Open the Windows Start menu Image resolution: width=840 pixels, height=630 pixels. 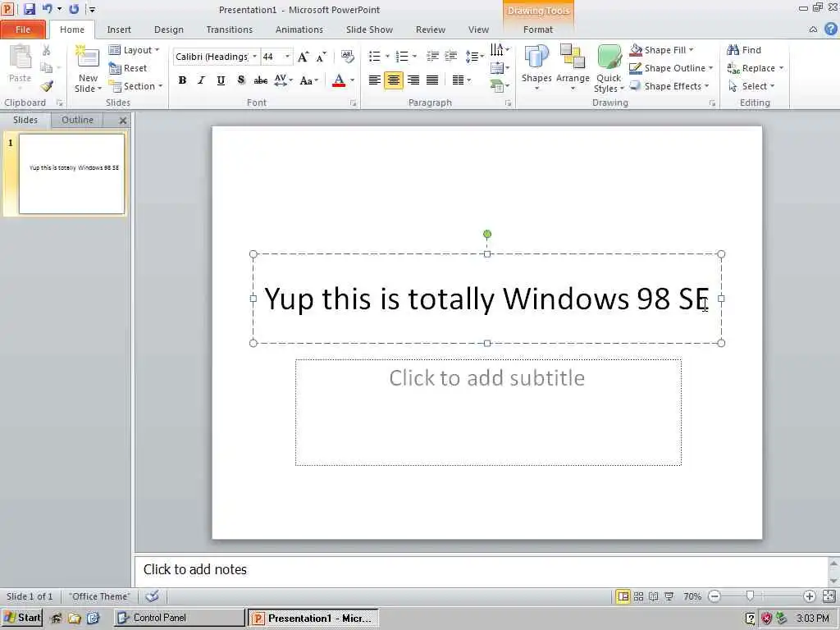[22, 618]
